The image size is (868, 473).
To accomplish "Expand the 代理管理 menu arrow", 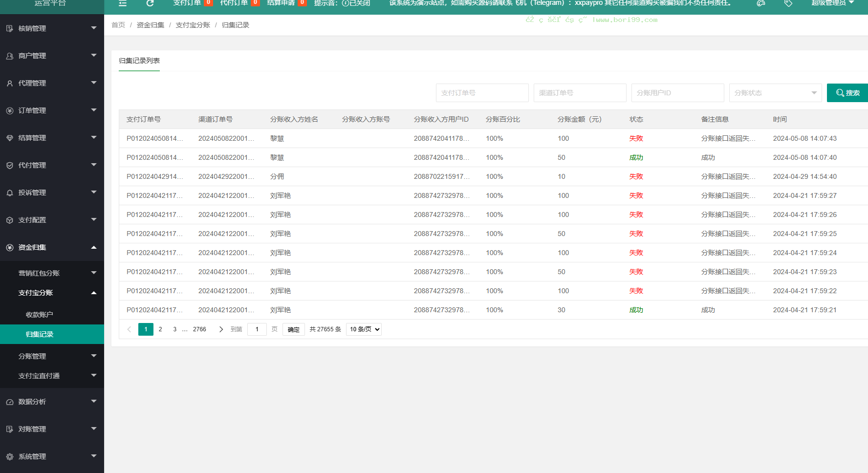I will click(x=94, y=83).
